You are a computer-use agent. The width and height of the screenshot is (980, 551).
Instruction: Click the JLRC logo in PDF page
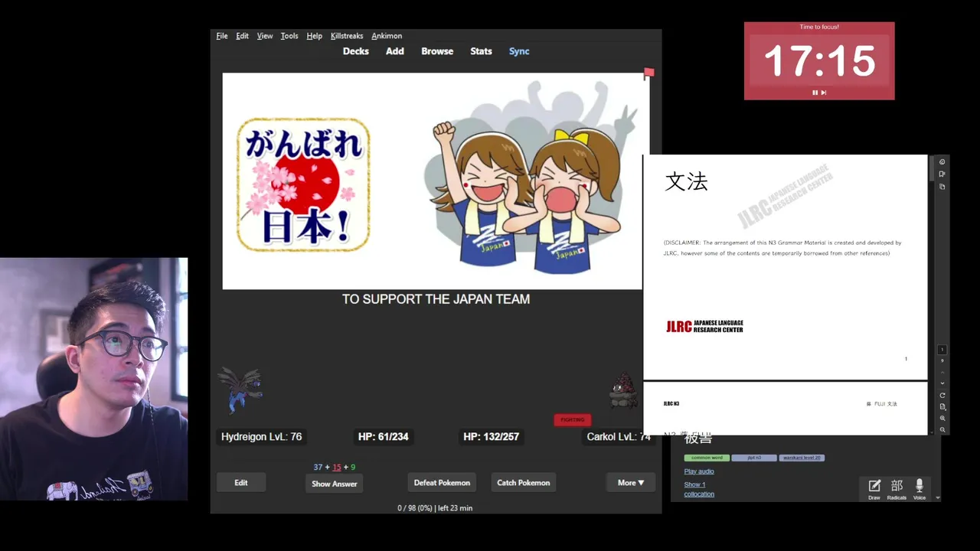coord(704,327)
